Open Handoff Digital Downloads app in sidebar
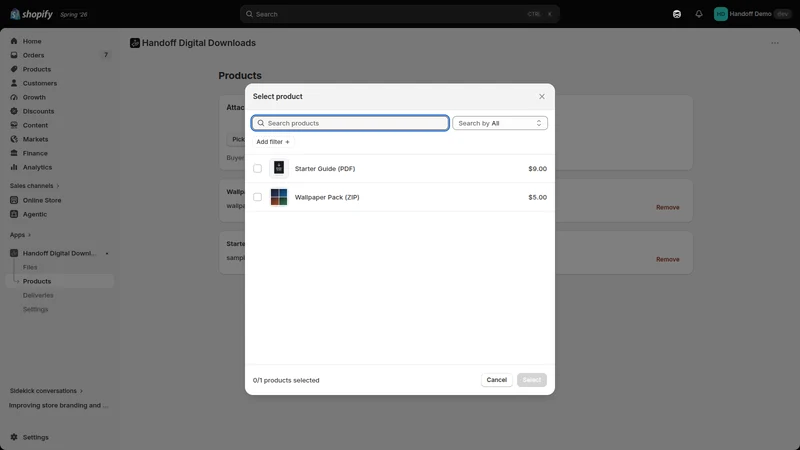Image resolution: width=800 pixels, height=450 pixels. [x=59, y=254]
